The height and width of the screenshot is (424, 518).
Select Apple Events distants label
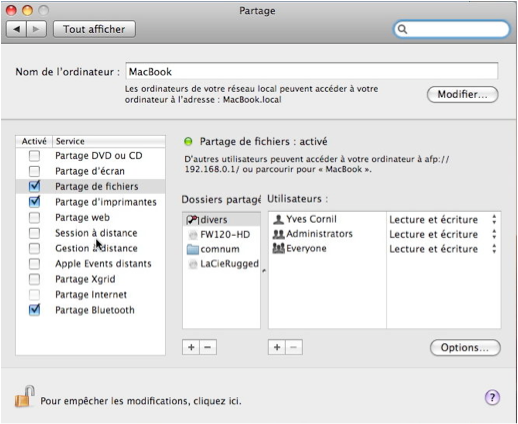pos(103,264)
